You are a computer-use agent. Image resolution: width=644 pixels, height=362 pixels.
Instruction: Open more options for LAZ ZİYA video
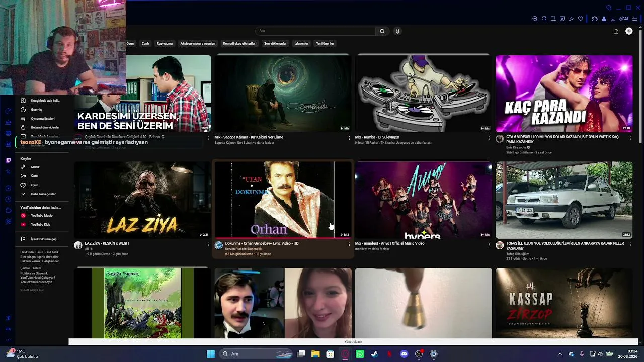[x=208, y=244]
